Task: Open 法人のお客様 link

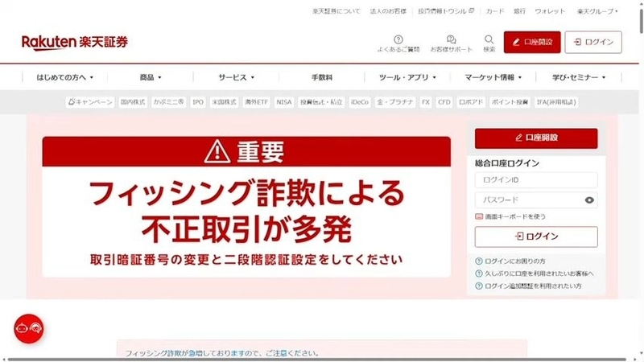Action: tap(388, 11)
